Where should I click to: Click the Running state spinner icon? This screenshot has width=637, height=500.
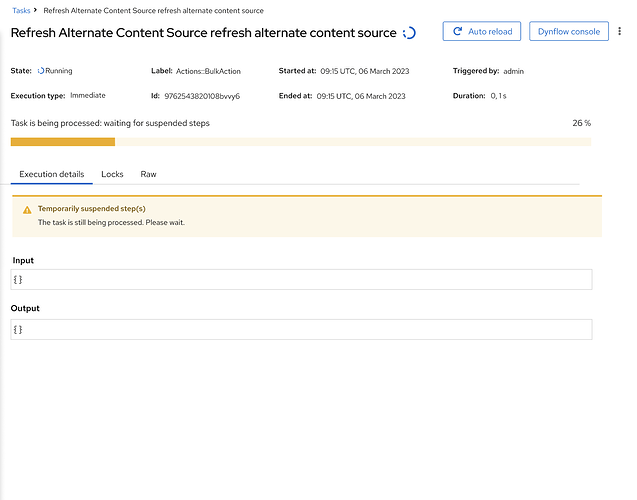(41, 72)
